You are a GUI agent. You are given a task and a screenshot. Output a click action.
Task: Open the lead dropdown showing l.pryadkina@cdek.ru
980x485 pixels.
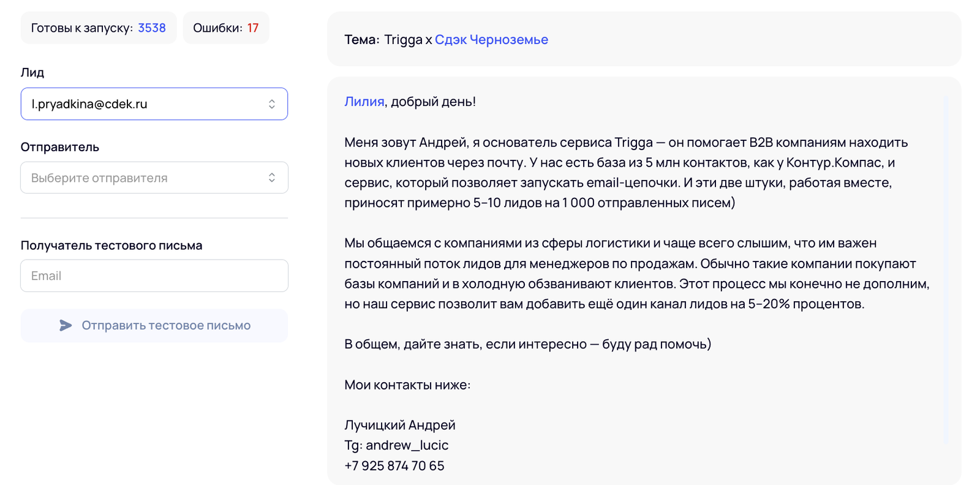tap(147, 104)
